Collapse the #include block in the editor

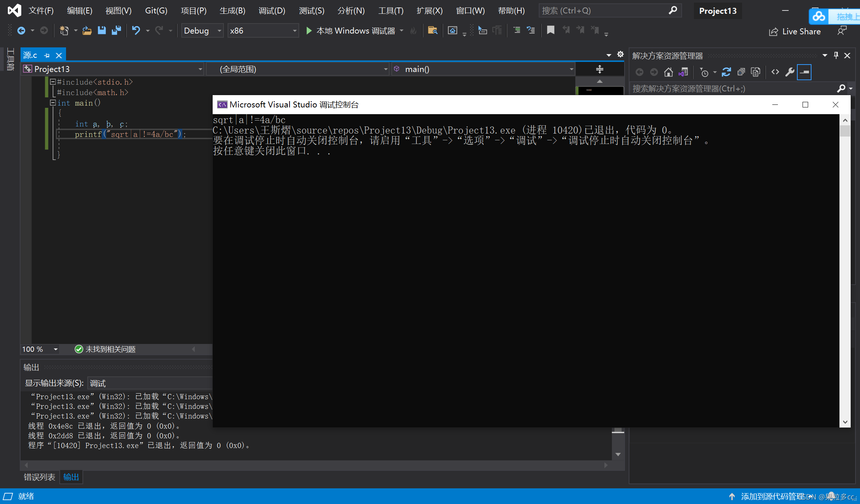coord(53,82)
